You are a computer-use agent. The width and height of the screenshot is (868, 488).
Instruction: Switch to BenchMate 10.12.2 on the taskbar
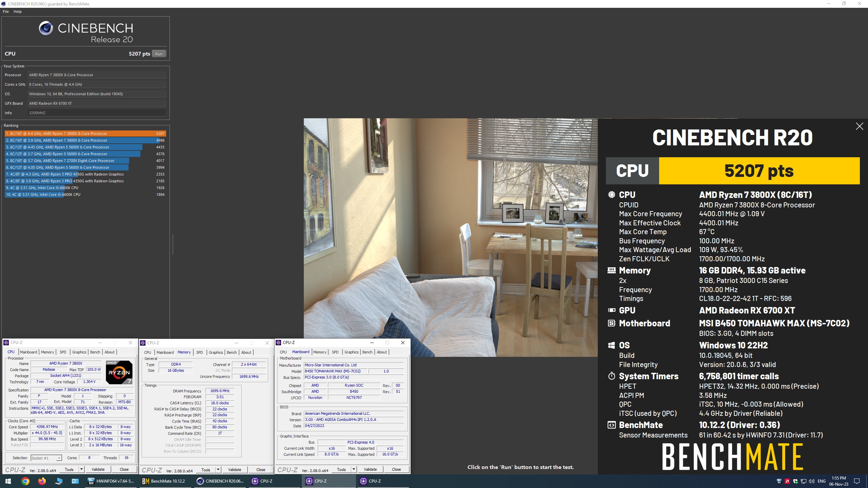click(165, 481)
